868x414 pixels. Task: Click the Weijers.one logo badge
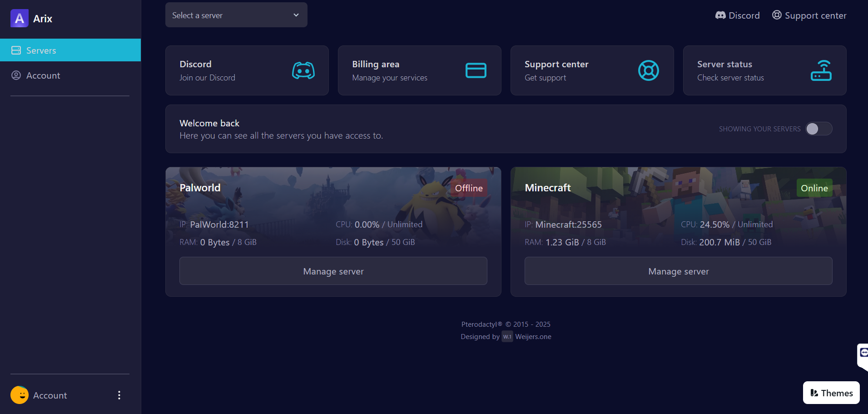coord(507,337)
